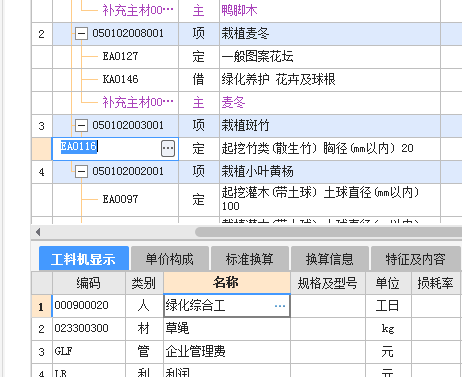Open the 标准换算 tab

[x=250, y=259]
